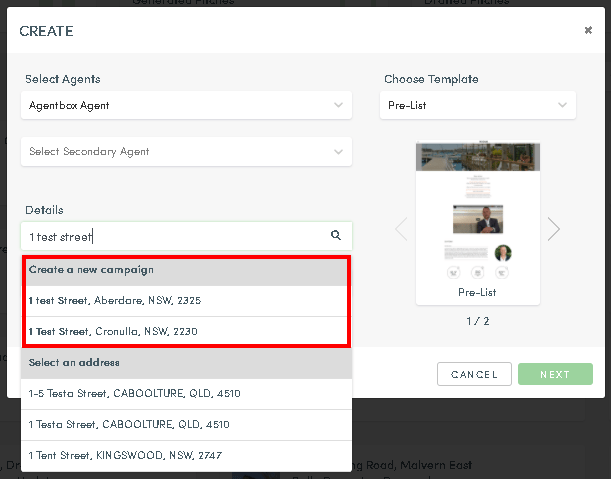The height and width of the screenshot is (479, 611).
Task: Click the search magnifier in Details field
Action: (336, 235)
